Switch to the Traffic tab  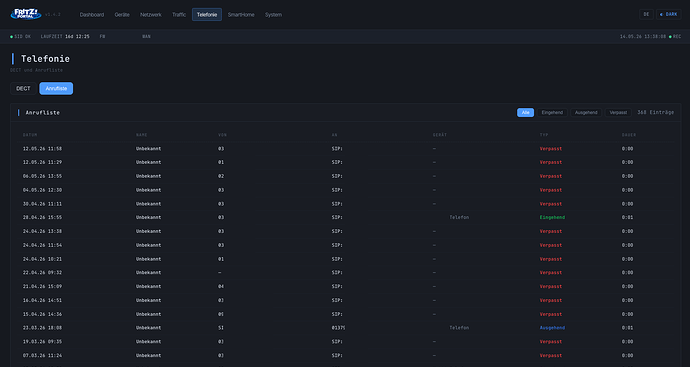(x=179, y=15)
